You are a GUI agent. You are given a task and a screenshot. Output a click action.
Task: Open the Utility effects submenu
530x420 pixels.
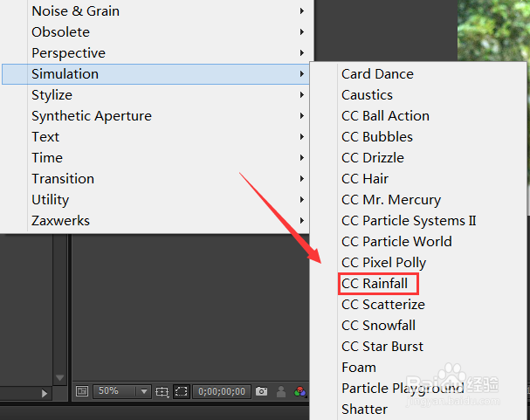pos(155,200)
